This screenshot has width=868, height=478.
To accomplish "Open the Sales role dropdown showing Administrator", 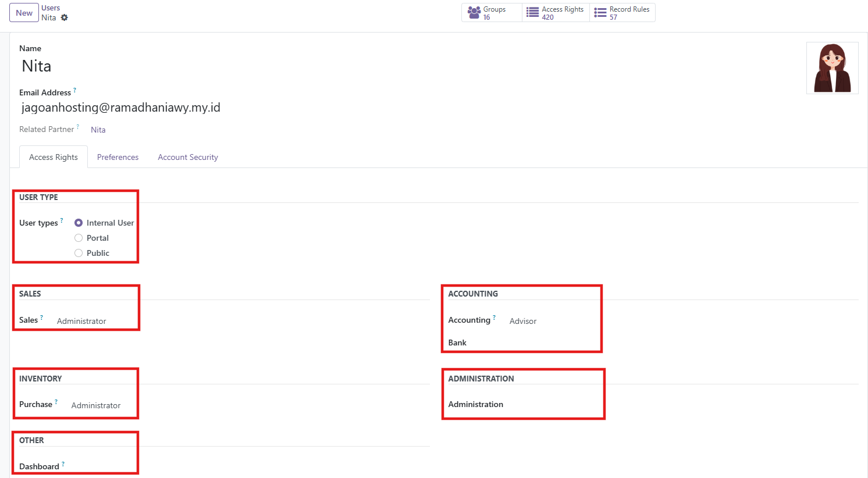I will (81, 321).
